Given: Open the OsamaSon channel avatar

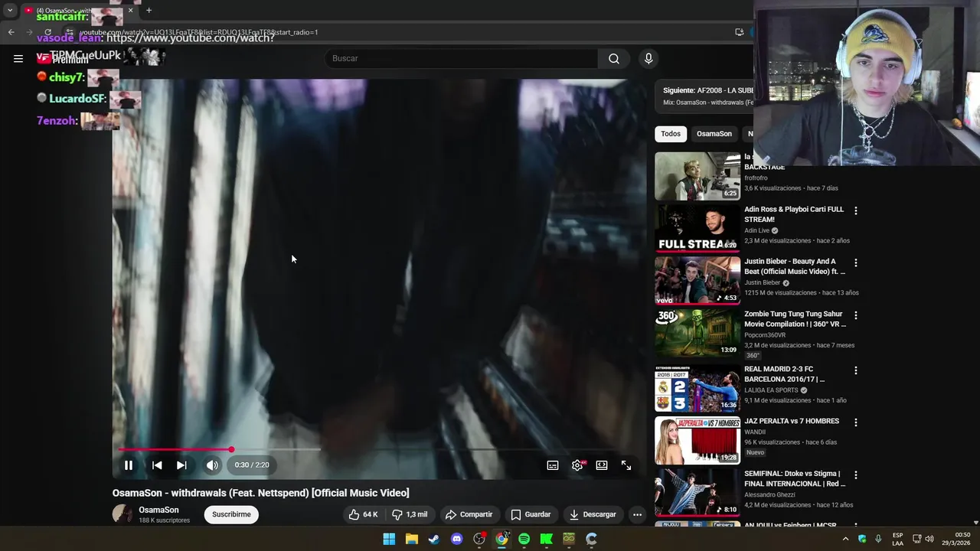Looking at the screenshot, I should point(122,515).
